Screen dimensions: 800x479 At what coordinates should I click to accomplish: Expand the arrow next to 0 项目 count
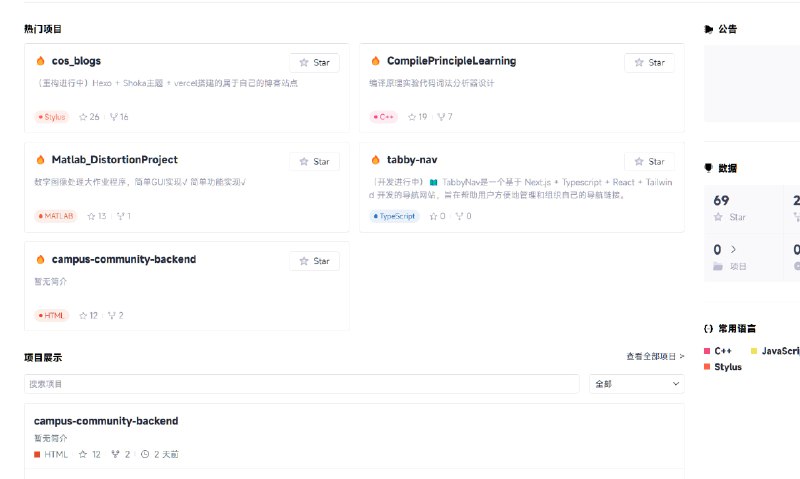(733, 249)
